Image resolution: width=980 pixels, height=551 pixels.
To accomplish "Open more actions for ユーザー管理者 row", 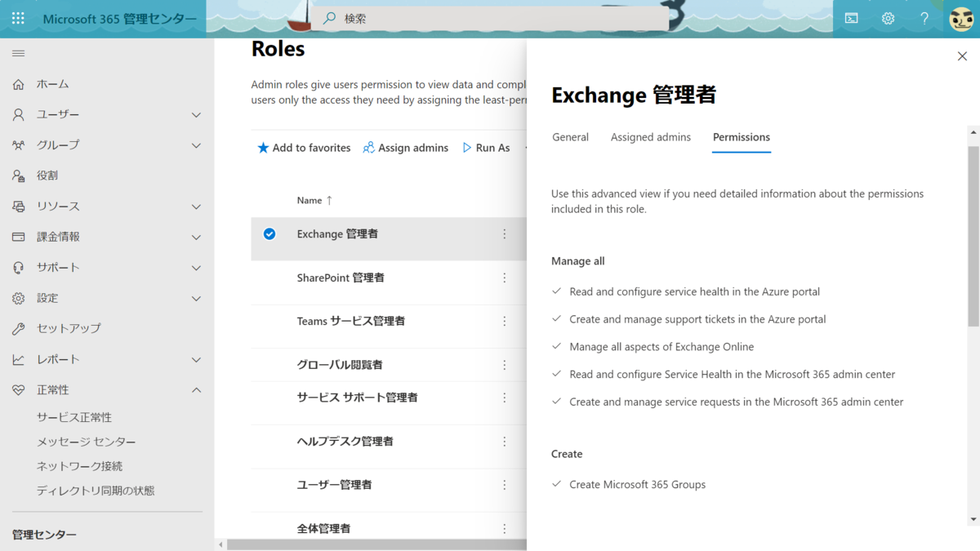I will click(504, 485).
